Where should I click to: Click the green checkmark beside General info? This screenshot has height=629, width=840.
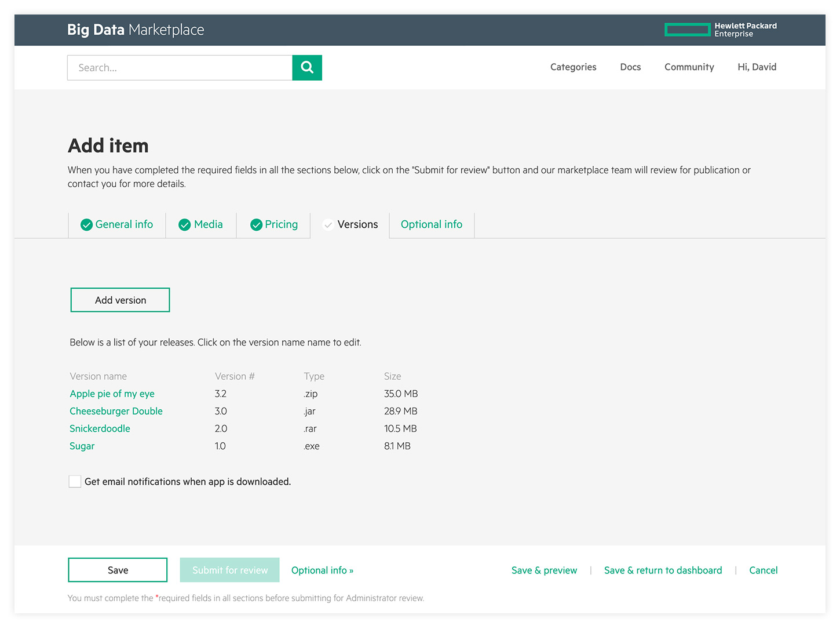86,225
